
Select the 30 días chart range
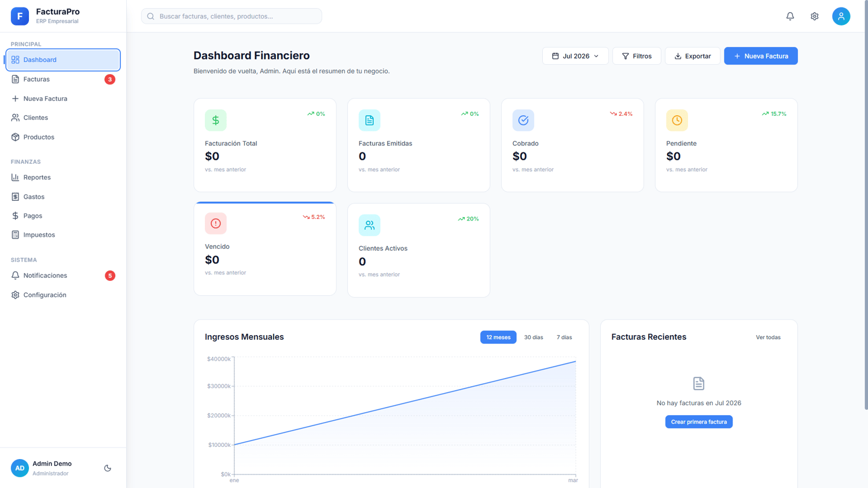[x=534, y=337]
